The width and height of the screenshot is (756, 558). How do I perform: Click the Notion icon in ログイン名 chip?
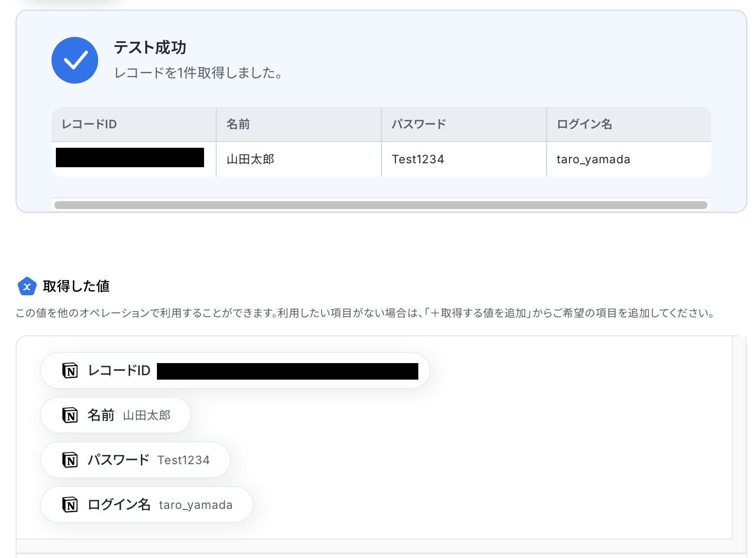(x=70, y=505)
